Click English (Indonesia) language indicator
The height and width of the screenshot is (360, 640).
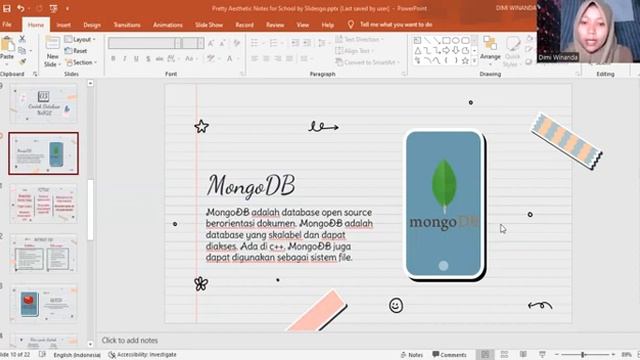77,355
